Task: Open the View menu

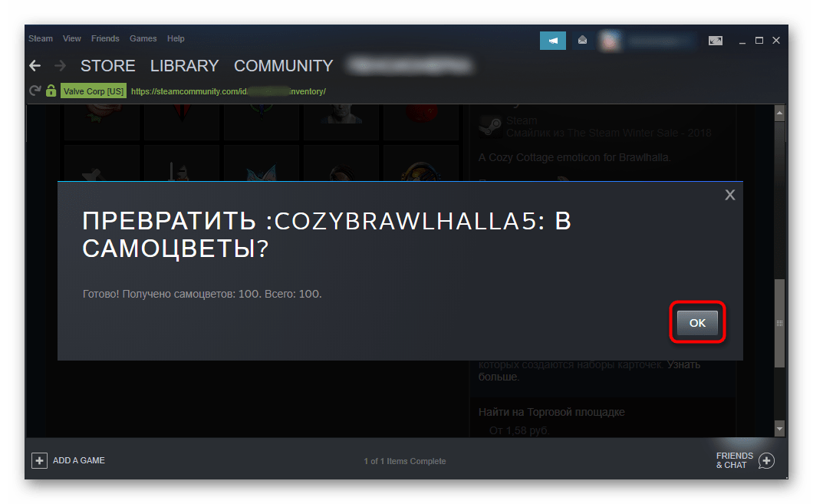Action: [71, 38]
